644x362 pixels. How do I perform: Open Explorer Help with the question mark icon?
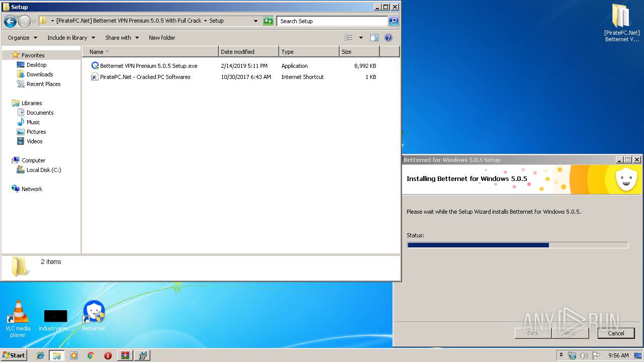coord(388,38)
